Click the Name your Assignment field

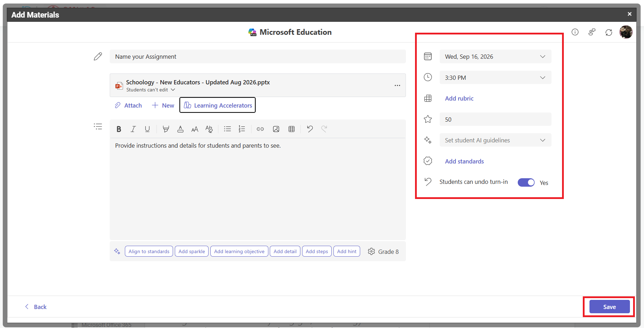point(258,57)
